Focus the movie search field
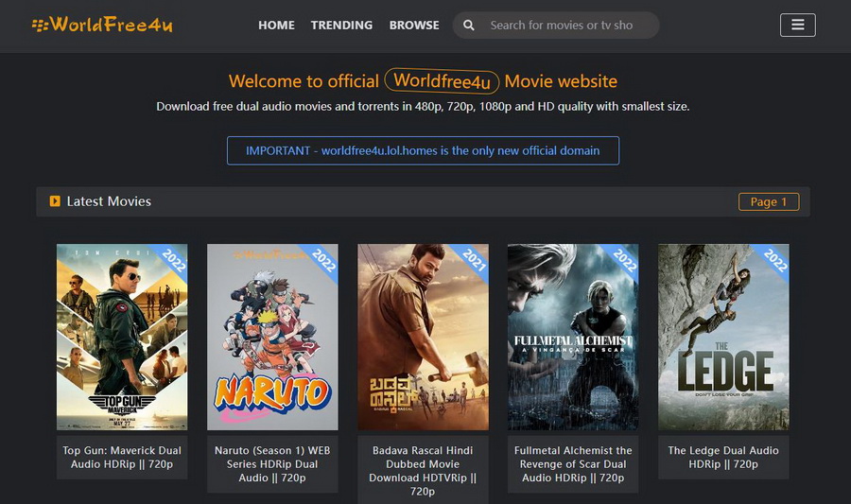Image resolution: width=851 pixels, height=504 pixels. pos(556,26)
